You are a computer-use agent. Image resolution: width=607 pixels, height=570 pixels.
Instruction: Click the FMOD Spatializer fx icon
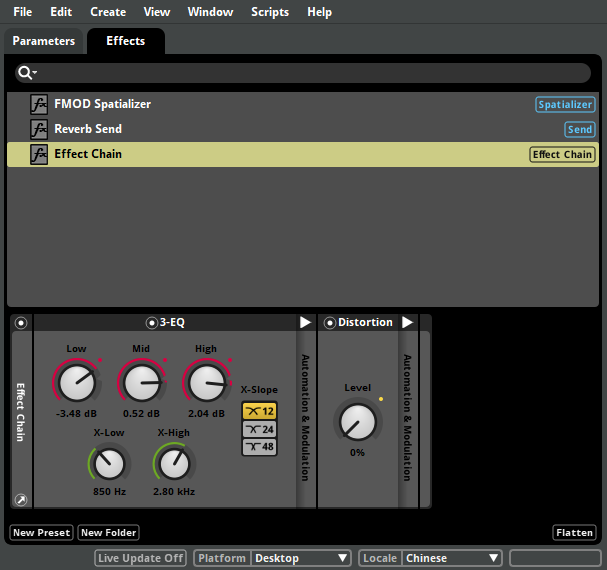pos(39,104)
